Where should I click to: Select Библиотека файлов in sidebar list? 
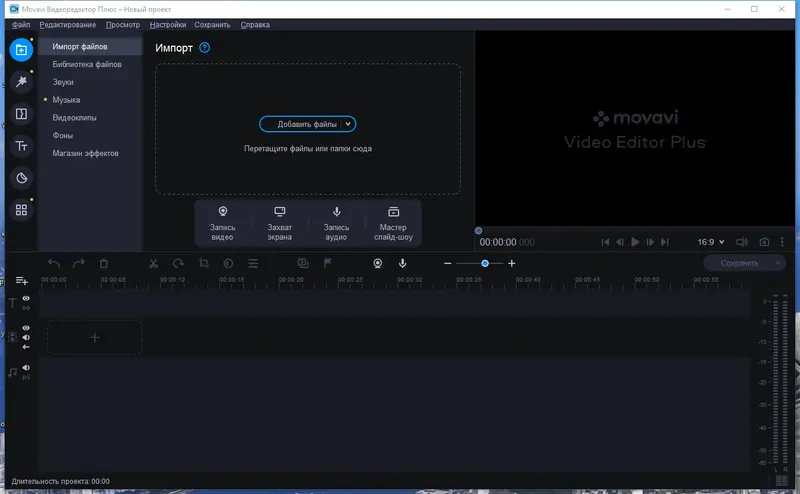87,64
